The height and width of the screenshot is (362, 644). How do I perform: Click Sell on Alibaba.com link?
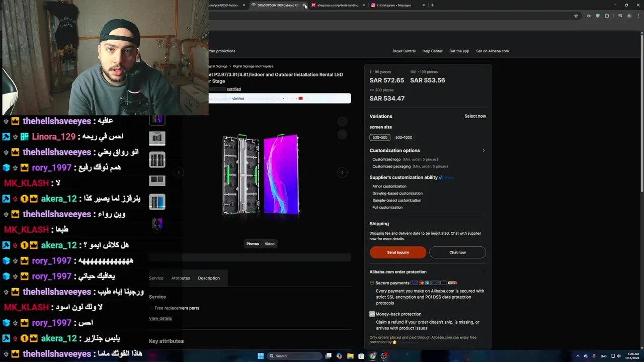coord(492,51)
